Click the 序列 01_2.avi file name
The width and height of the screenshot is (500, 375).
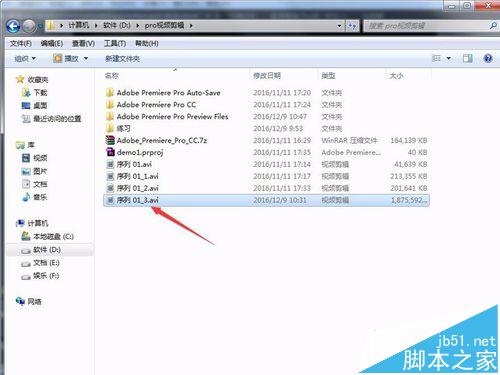(137, 188)
